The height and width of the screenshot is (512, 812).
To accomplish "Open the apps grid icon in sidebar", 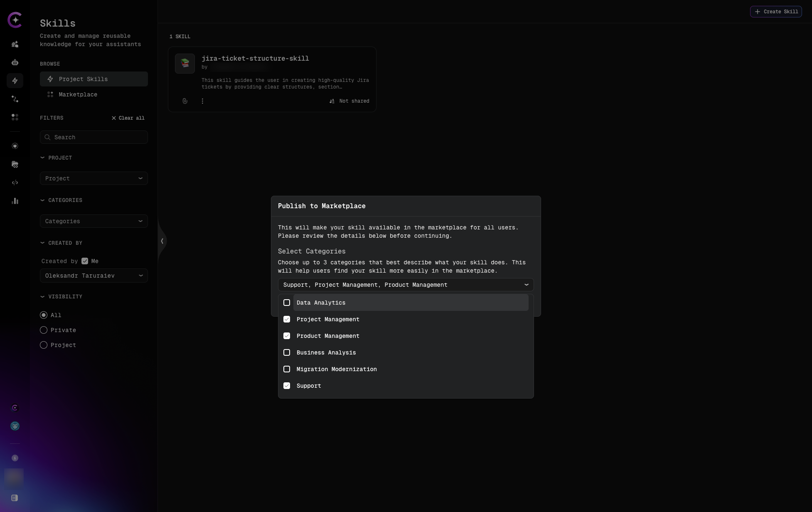I will [x=15, y=117].
